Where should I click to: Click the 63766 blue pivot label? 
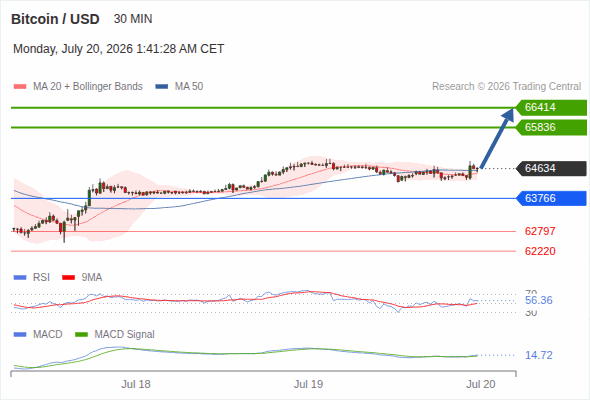(x=551, y=198)
